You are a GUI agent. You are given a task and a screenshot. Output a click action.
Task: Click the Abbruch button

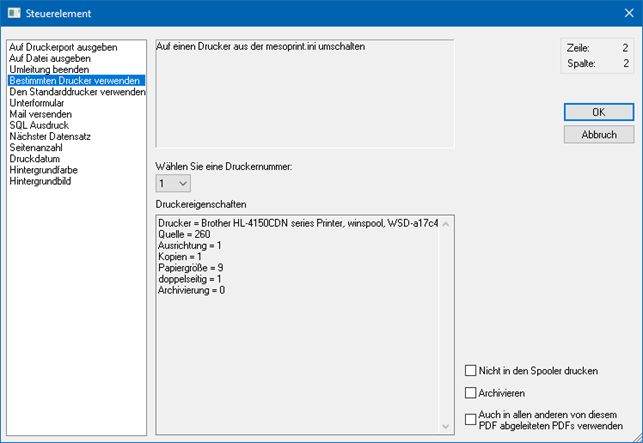point(598,134)
